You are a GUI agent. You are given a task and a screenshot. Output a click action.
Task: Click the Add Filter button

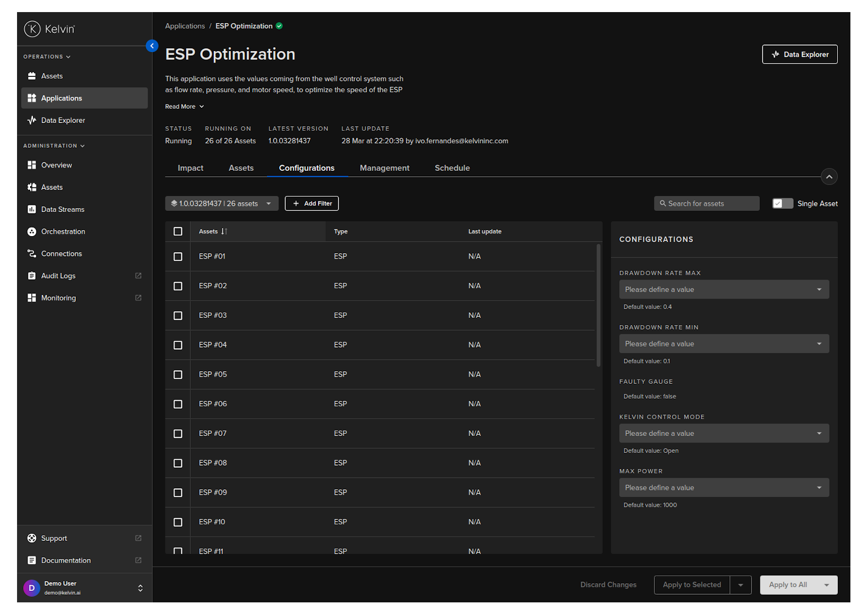click(x=311, y=204)
